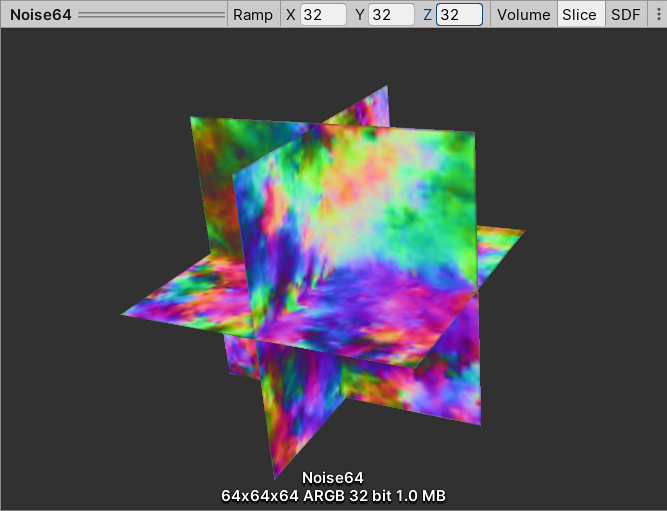Focus the Z slice position field
Screen dimensions: 667x511
coord(459,15)
